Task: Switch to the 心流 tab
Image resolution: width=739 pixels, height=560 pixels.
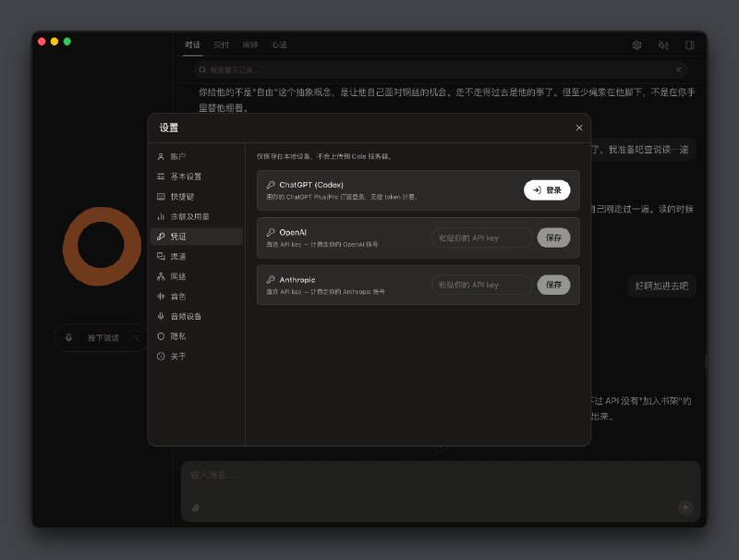Action: click(280, 44)
